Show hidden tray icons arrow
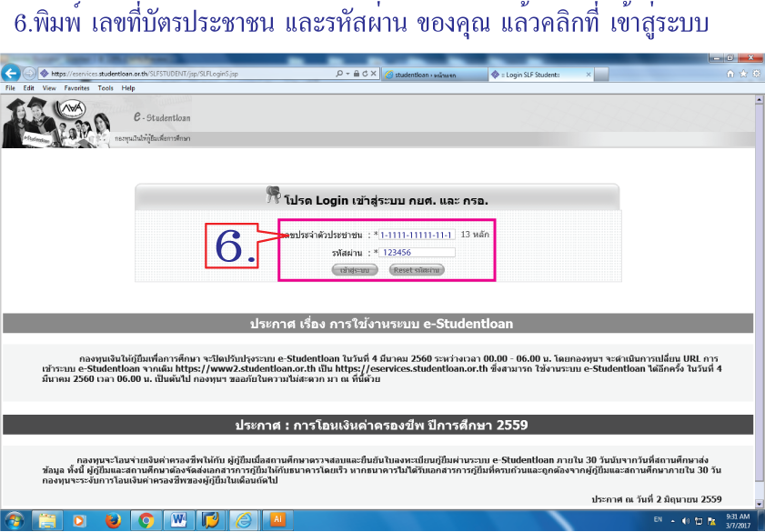The height and width of the screenshot is (532, 765). click(x=672, y=521)
